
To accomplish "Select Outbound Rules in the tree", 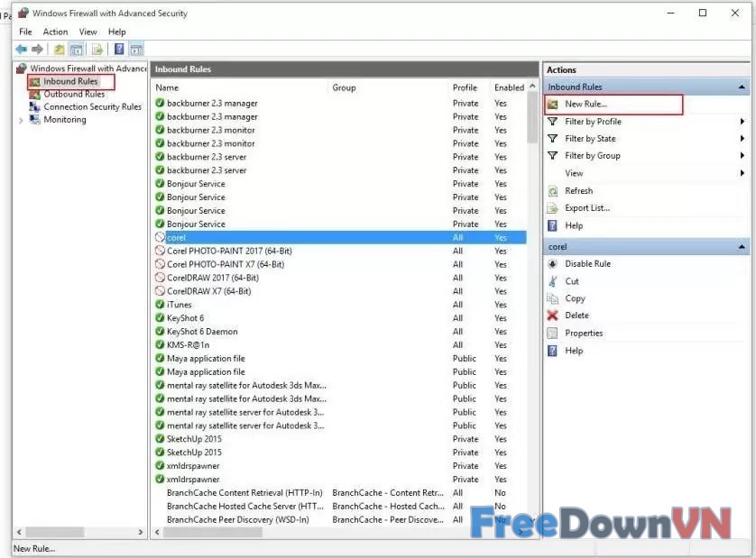I will (x=74, y=94).
